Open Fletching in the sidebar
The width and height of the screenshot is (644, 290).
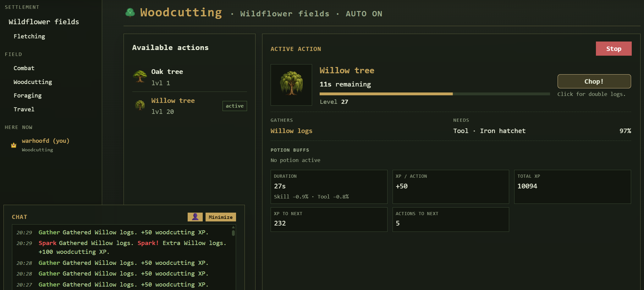click(x=29, y=36)
